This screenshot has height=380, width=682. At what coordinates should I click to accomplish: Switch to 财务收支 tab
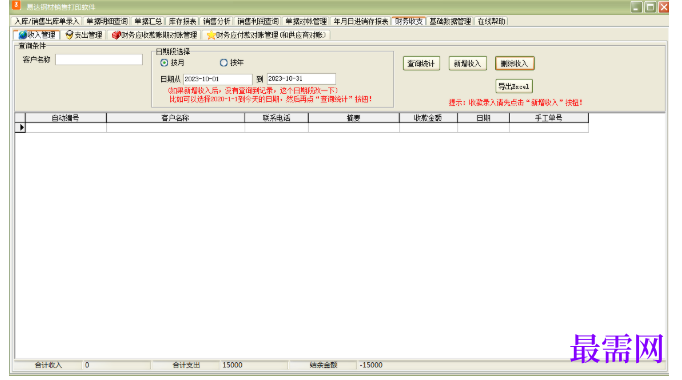408,21
